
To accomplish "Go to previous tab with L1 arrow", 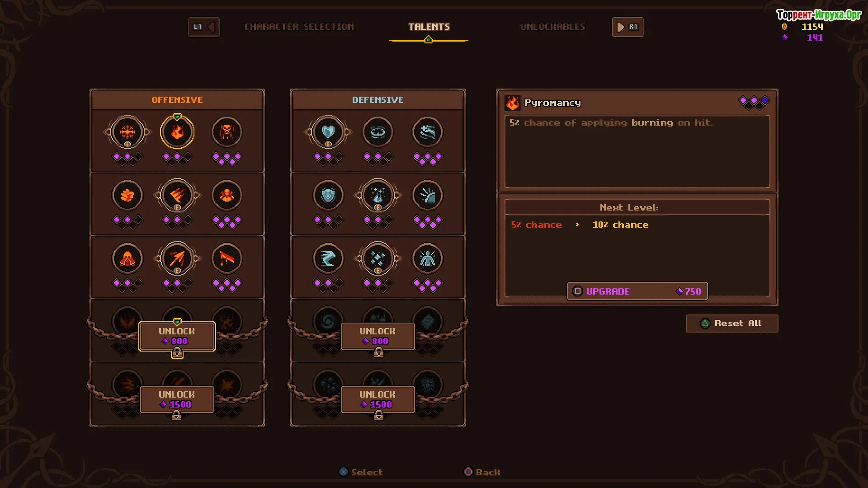I will point(204,27).
